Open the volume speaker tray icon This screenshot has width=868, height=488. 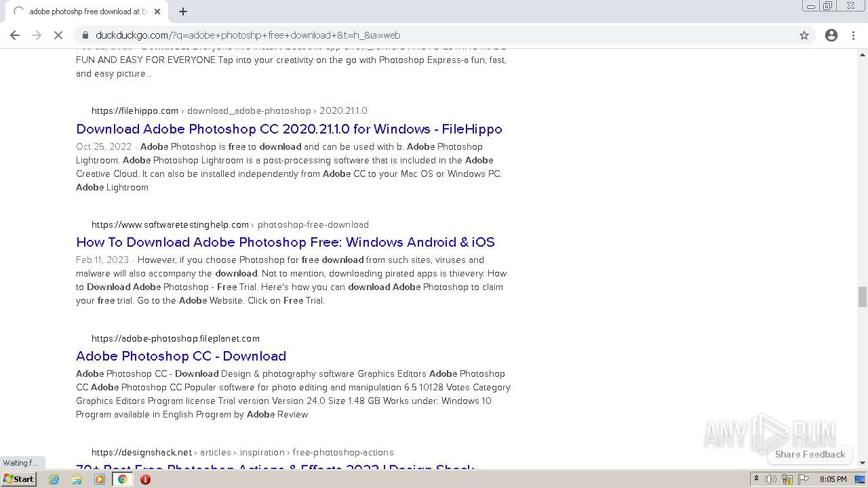[x=771, y=479]
